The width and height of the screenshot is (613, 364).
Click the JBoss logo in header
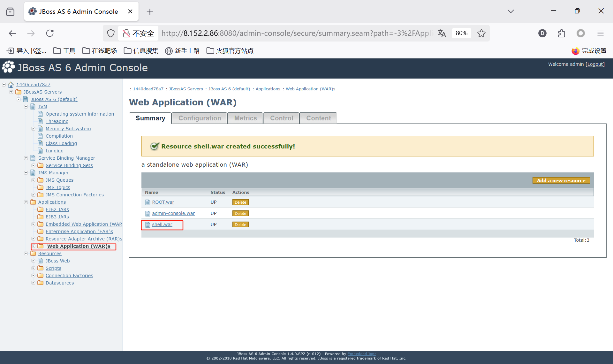[x=9, y=67]
